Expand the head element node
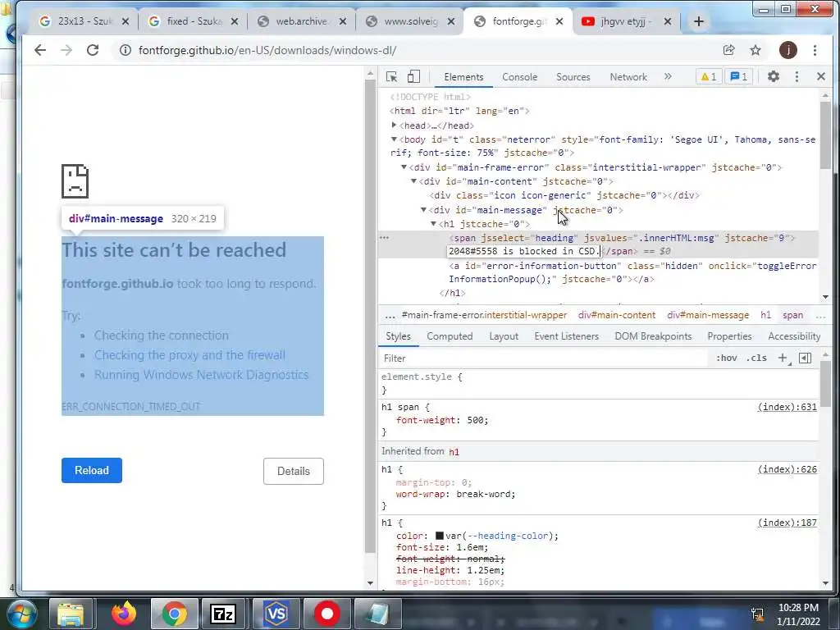The image size is (840, 630). (394, 125)
